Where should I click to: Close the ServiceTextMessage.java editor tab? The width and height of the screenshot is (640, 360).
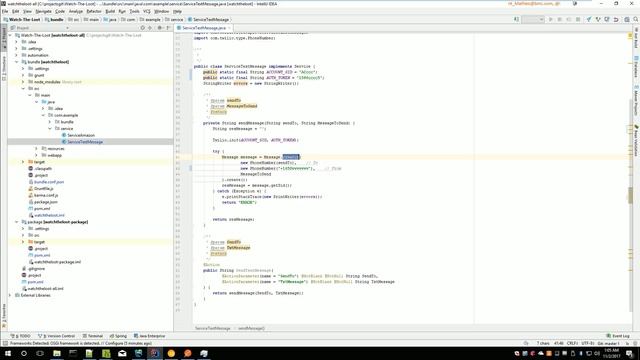pos(229,28)
